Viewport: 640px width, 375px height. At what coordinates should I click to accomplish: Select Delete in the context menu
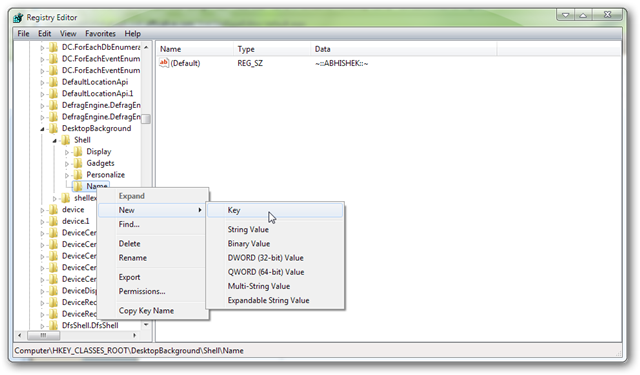(152, 244)
